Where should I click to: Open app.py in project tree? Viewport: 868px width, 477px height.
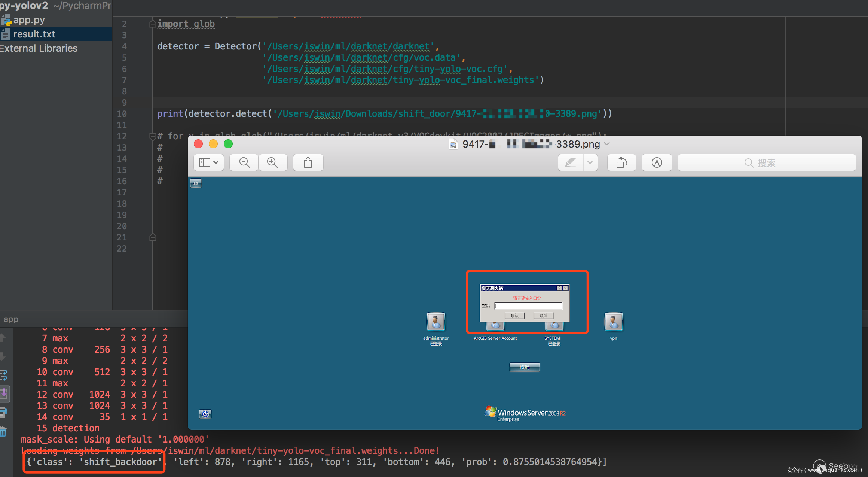click(29, 20)
